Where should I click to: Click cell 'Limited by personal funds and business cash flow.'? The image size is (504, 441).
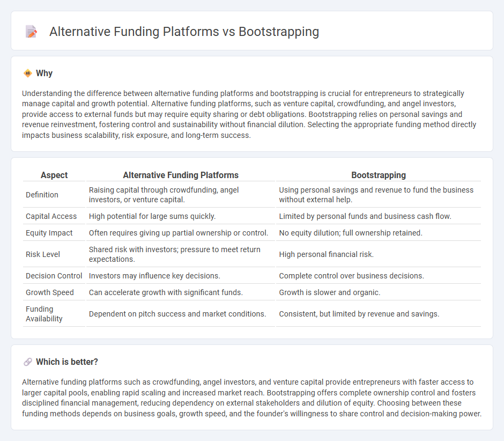pyautogui.click(x=379, y=216)
